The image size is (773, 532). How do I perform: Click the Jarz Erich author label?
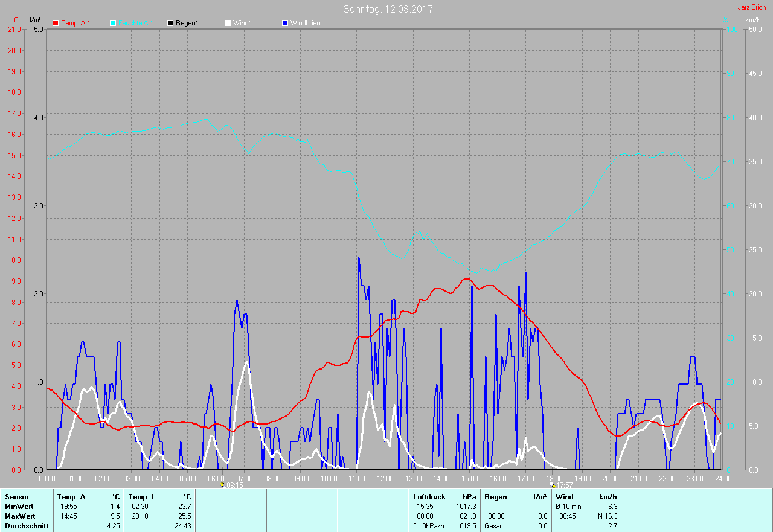coord(751,7)
